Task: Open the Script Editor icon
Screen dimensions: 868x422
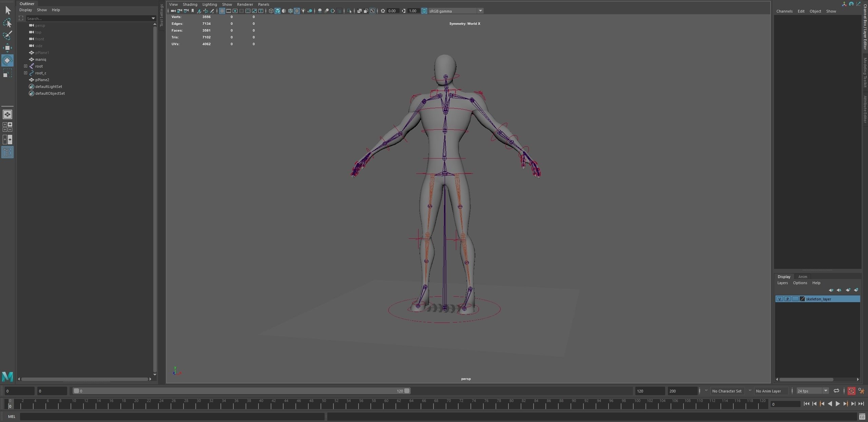Action: [x=862, y=417]
